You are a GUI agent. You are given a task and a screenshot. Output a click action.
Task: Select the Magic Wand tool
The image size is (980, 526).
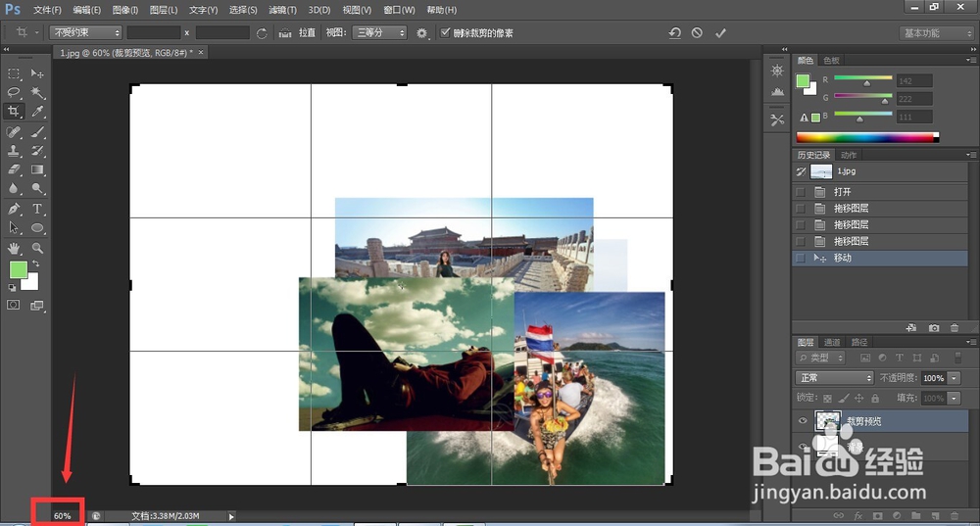(x=37, y=92)
